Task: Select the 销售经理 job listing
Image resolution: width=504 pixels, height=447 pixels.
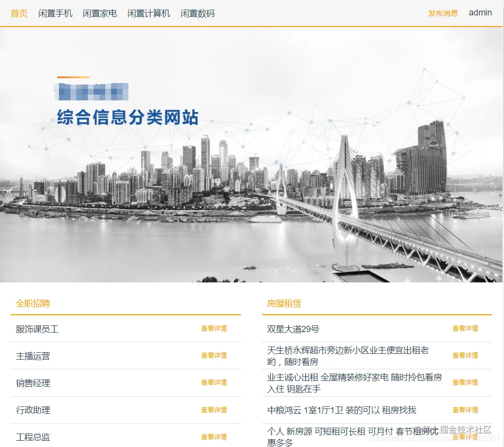Action: [x=33, y=383]
